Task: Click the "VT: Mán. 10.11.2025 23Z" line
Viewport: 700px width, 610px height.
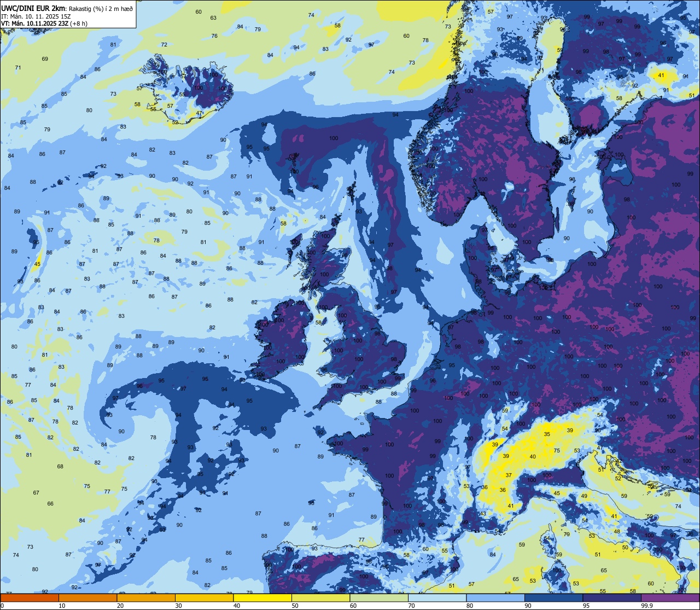Action: (x=34, y=24)
